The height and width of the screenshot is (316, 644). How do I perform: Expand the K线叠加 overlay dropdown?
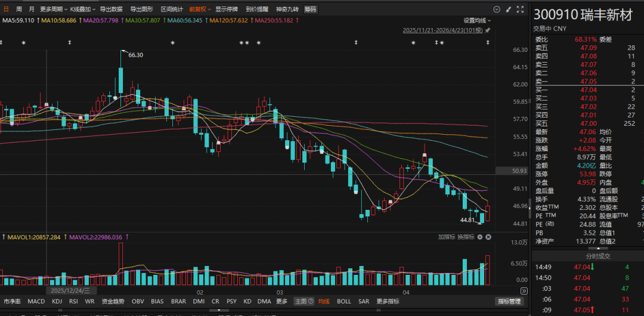pos(82,10)
